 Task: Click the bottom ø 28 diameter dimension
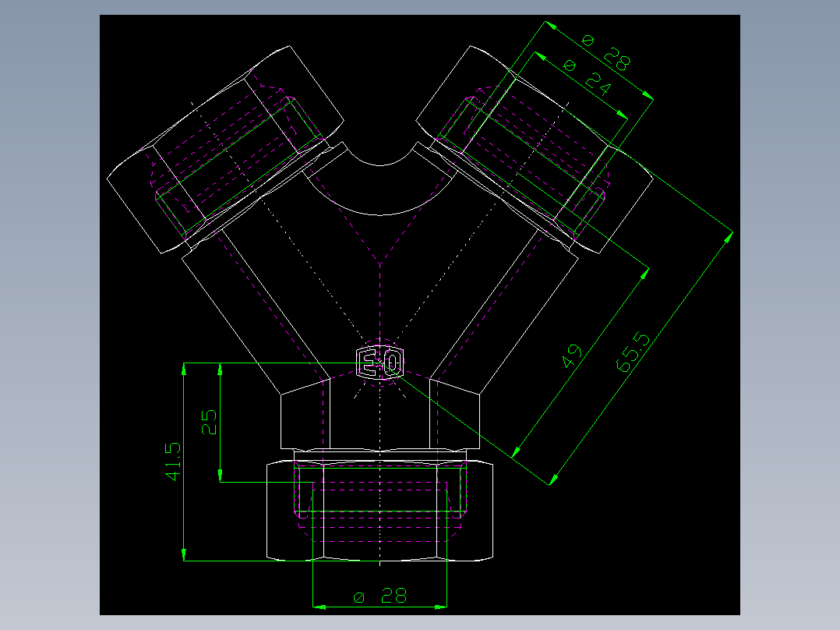380,596
